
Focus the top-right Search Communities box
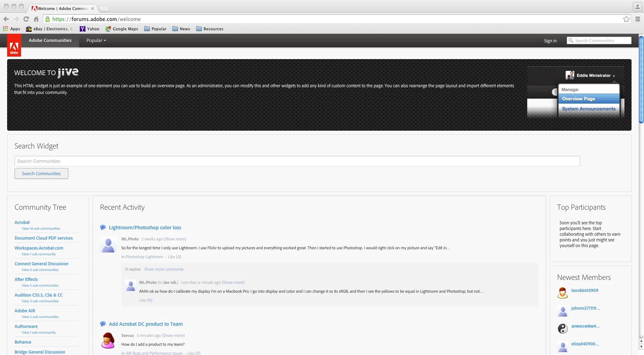click(599, 41)
